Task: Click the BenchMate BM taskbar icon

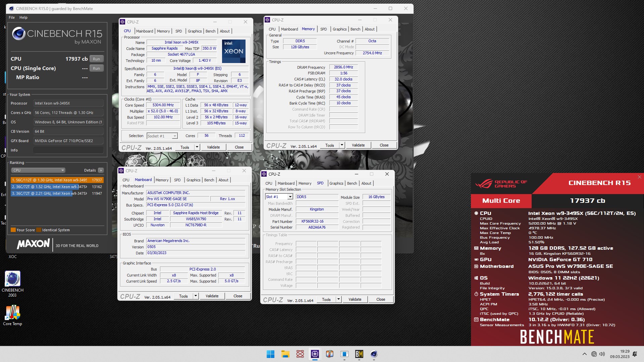Action: [x=359, y=354]
